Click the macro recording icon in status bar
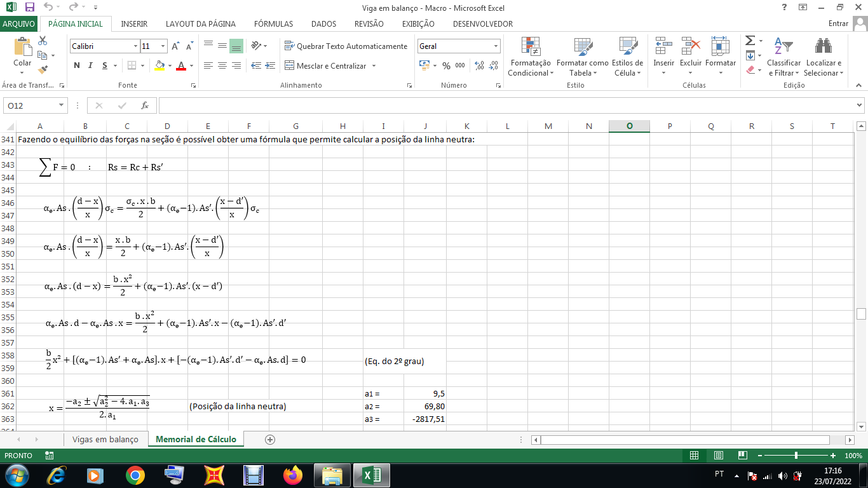Screen dimensions: 868x488 coord(50,456)
